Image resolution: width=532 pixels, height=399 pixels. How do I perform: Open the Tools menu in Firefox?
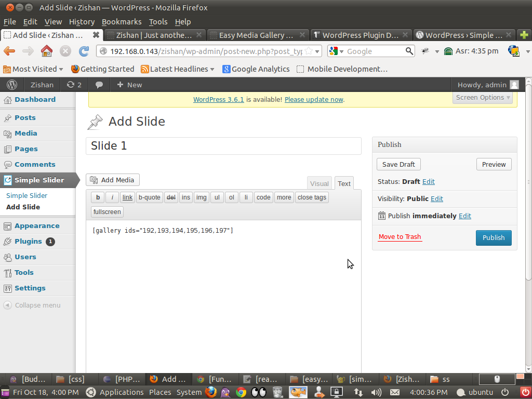click(x=158, y=22)
